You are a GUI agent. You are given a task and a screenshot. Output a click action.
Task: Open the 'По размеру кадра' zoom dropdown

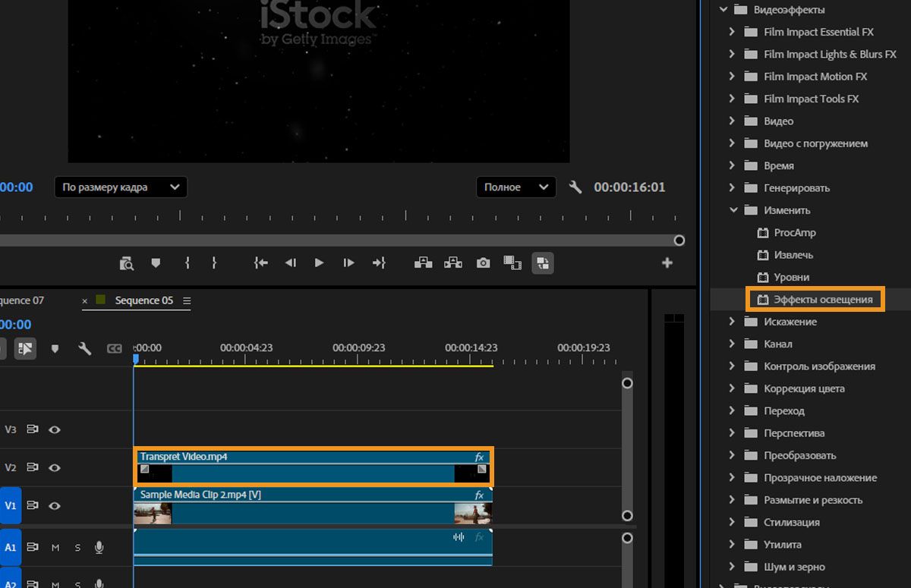[x=121, y=187]
